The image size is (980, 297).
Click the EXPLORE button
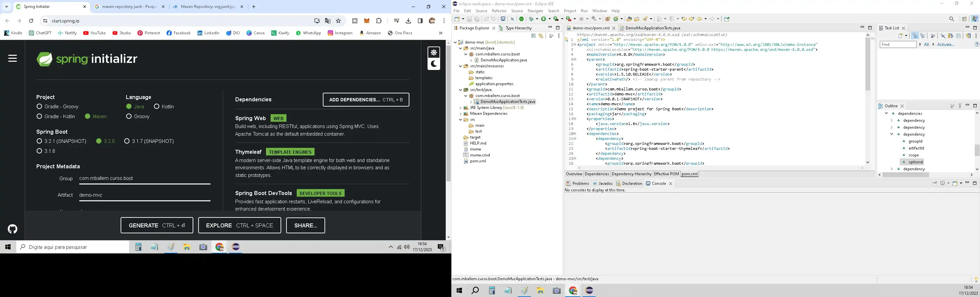(240, 226)
